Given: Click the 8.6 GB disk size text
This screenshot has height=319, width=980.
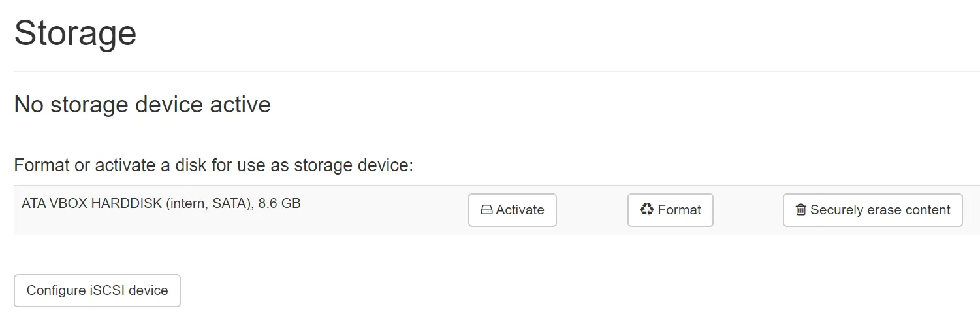Looking at the screenshot, I should (x=279, y=203).
